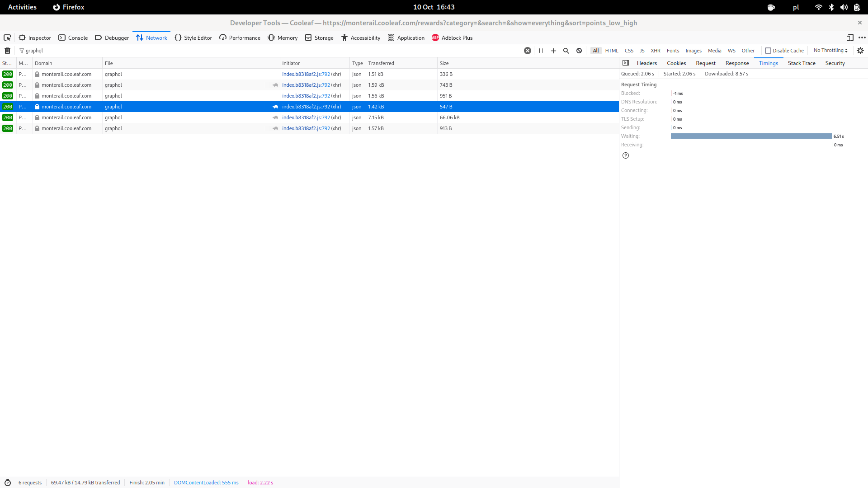Open the timings help question icon
The image size is (868, 488).
click(x=626, y=155)
